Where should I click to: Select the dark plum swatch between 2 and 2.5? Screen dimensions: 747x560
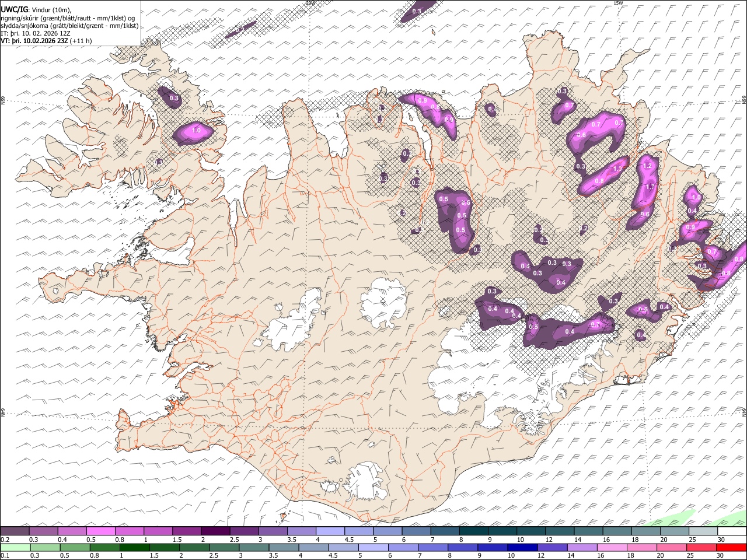(x=215, y=531)
